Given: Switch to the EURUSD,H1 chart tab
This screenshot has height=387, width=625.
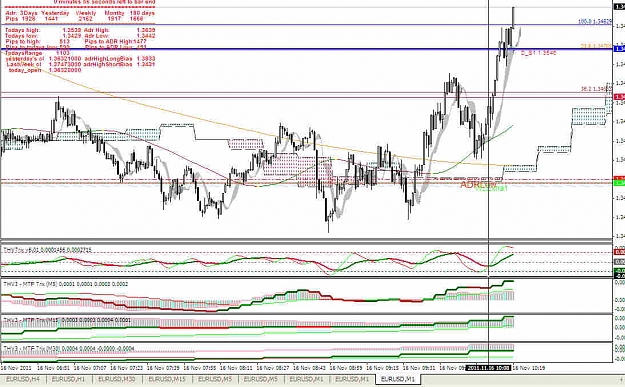Looking at the screenshot, I should point(69,379).
